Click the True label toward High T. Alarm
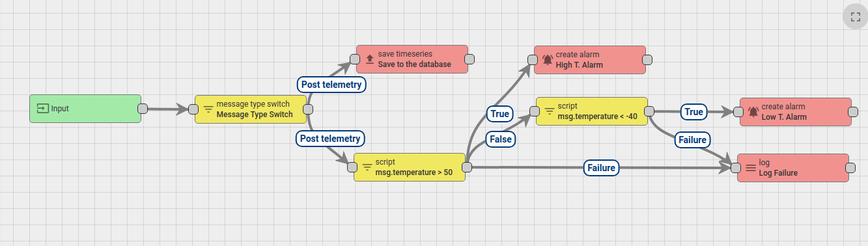 pyautogui.click(x=500, y=114)
